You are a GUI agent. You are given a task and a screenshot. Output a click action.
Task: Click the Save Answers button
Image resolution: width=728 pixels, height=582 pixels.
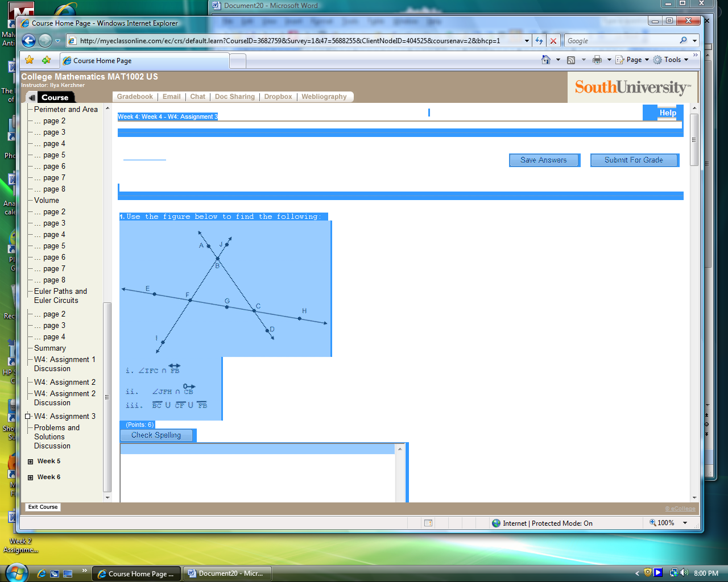click(544, 160)
